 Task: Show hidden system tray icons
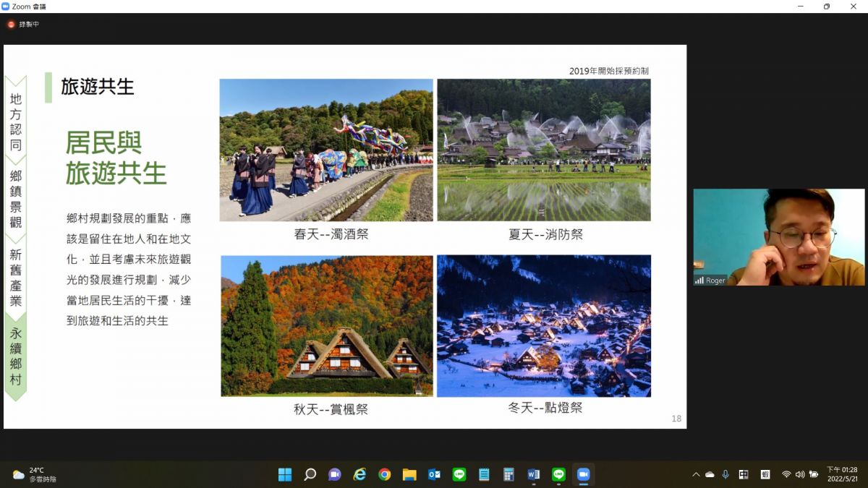point(696,474)
